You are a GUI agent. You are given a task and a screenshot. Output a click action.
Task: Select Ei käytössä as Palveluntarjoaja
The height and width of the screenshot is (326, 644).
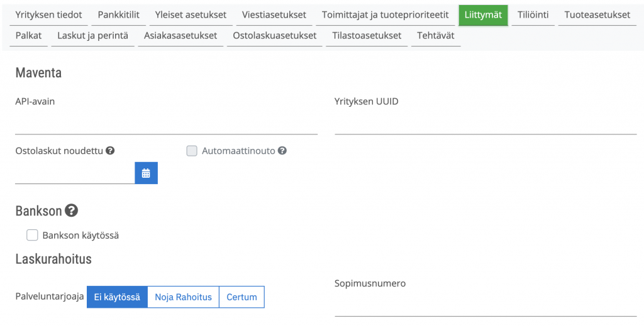117,297
